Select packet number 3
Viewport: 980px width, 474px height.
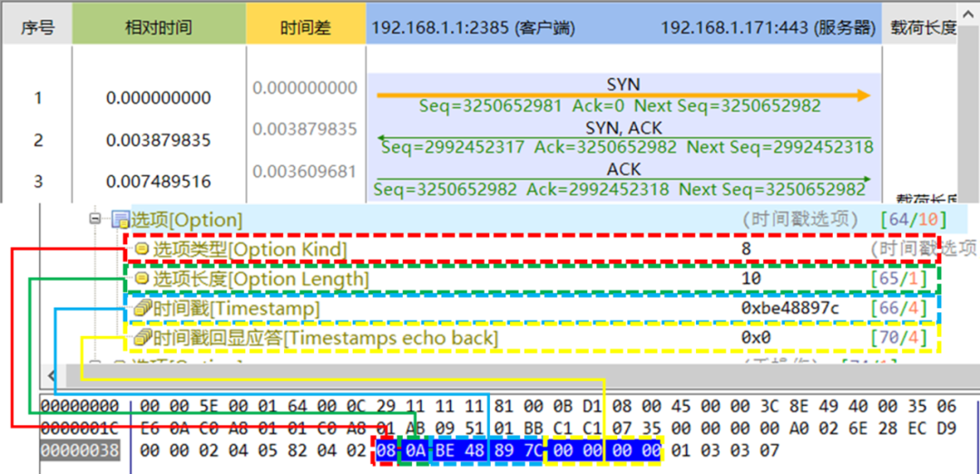coord(38,182)
